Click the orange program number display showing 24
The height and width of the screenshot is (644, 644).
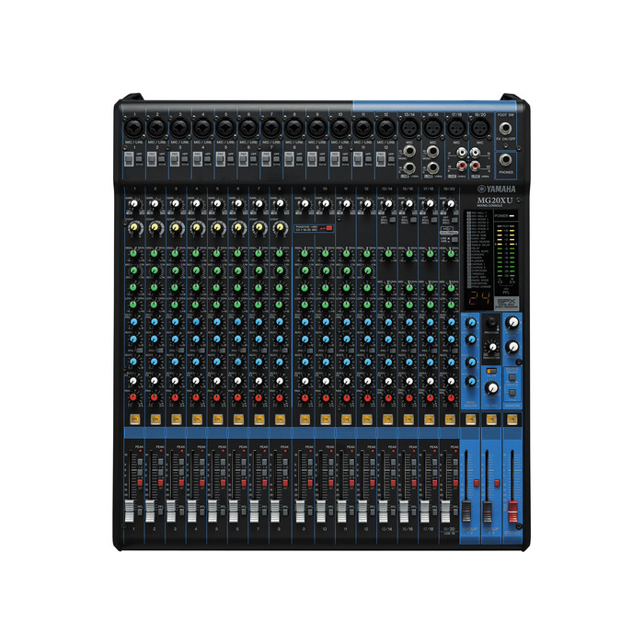pos(479,299)
